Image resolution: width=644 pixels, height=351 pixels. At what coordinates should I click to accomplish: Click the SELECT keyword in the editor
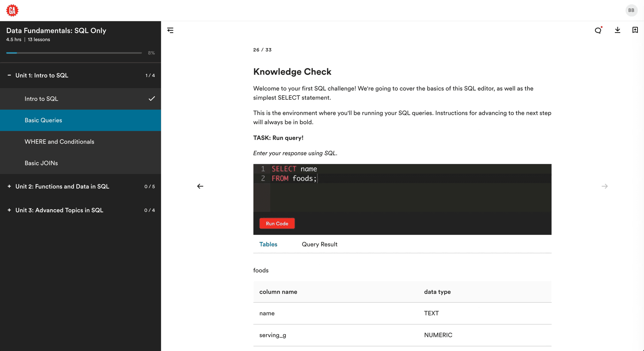284,169
